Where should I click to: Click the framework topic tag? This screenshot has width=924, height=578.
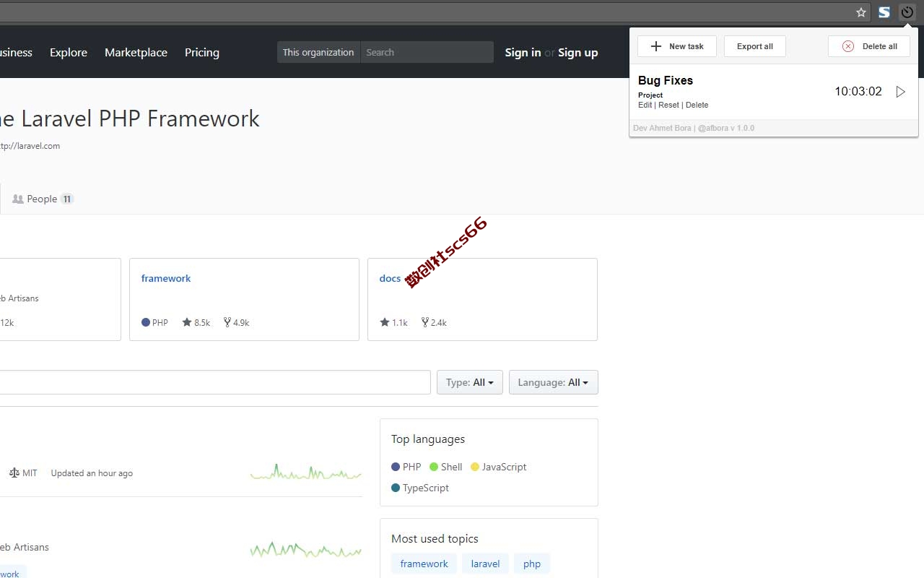(x=424, y=564)
